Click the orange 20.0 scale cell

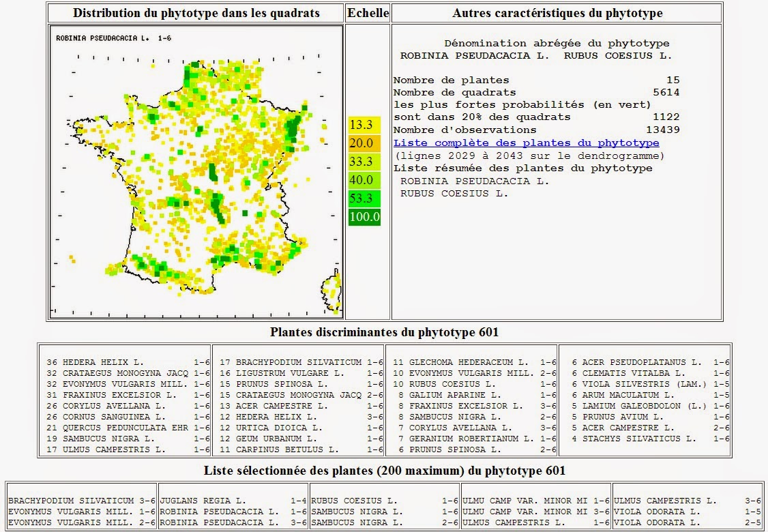click(x=360, y=144)
